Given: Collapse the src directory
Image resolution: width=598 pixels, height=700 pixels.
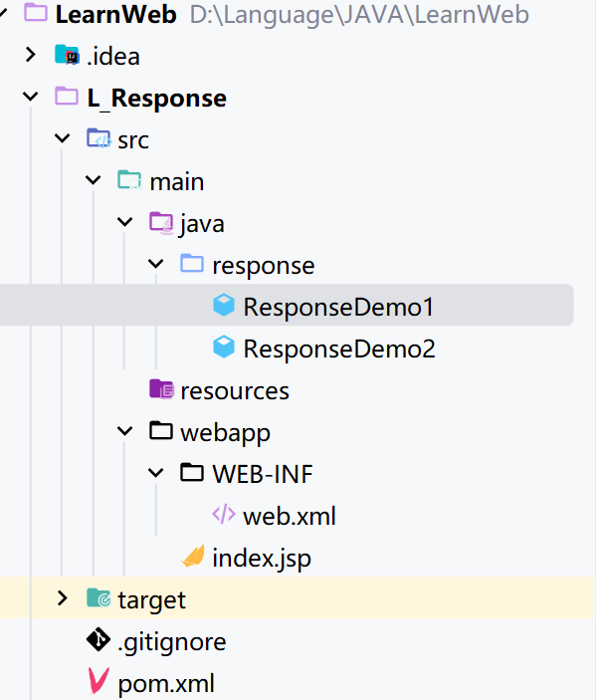Looking at the screenshot, I should tap(63, 139).
